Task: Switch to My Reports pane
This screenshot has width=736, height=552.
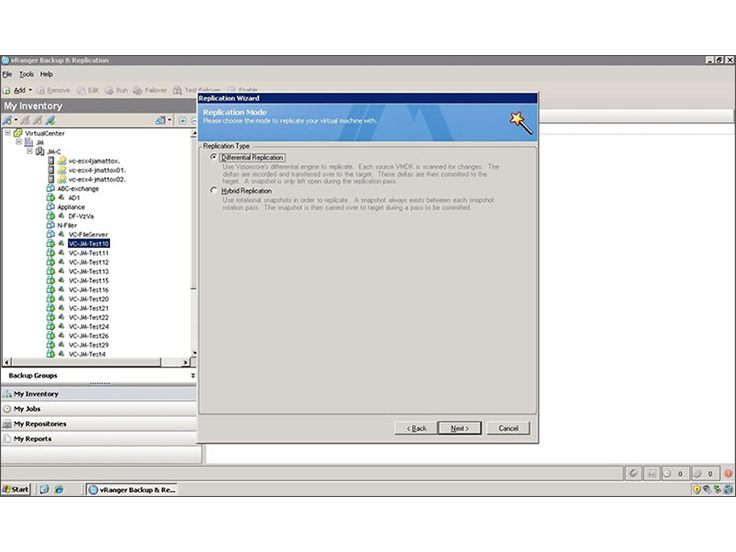Action: pos(99,439)
